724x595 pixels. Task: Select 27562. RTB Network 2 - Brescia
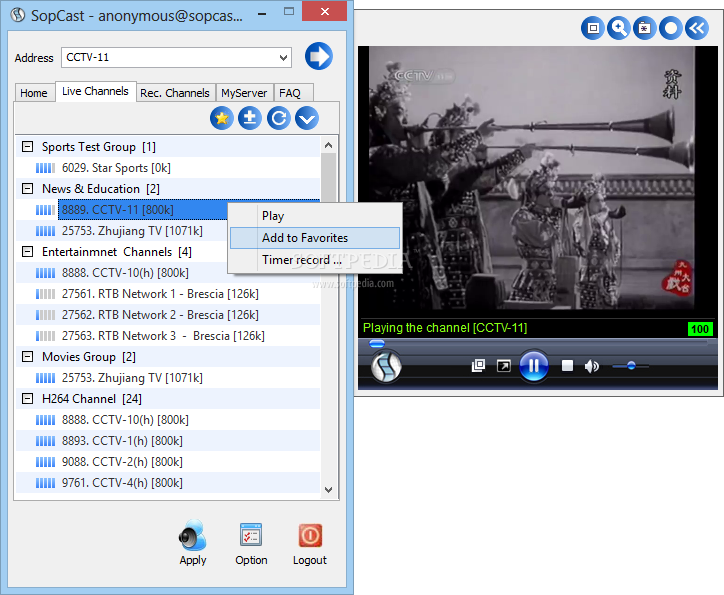click(160, 315)
